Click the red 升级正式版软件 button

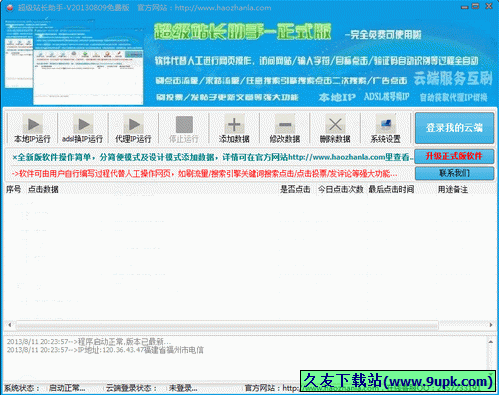click(454, 156)
